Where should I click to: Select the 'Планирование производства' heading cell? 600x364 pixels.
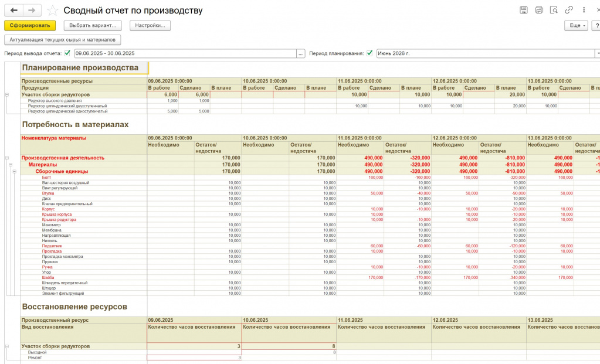coord(84,67)
